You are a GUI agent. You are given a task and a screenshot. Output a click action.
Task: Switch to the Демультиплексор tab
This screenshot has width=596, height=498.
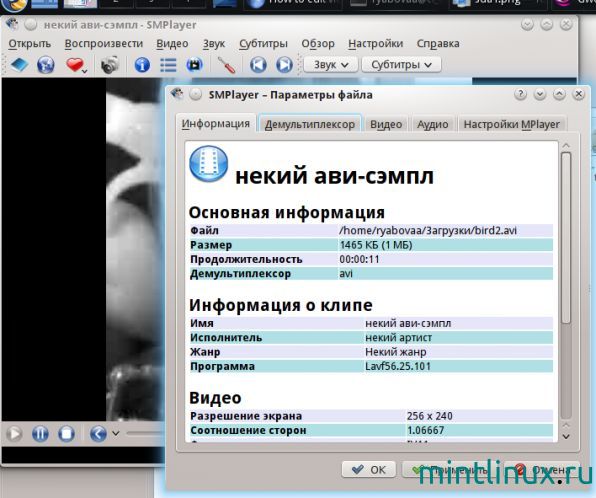310,124
